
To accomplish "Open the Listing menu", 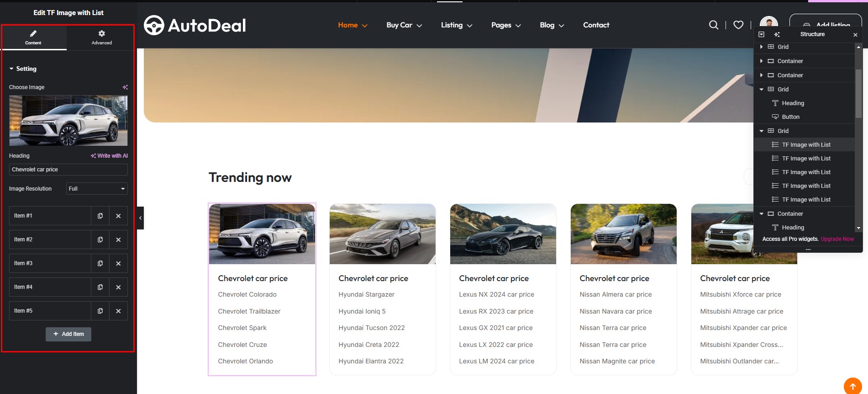I will (x=457, y=25).
